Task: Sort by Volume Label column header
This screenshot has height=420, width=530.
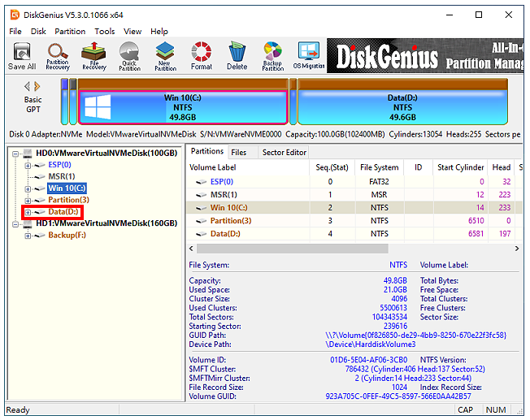Action: coord(248,167)
